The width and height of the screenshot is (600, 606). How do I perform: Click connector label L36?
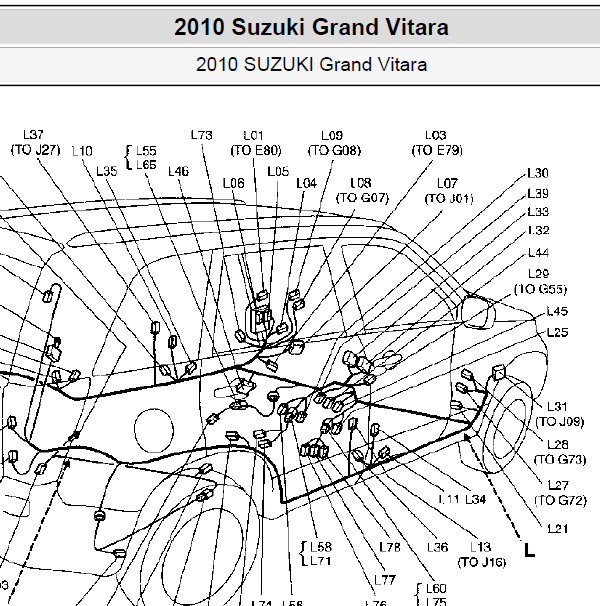[438, 547]
